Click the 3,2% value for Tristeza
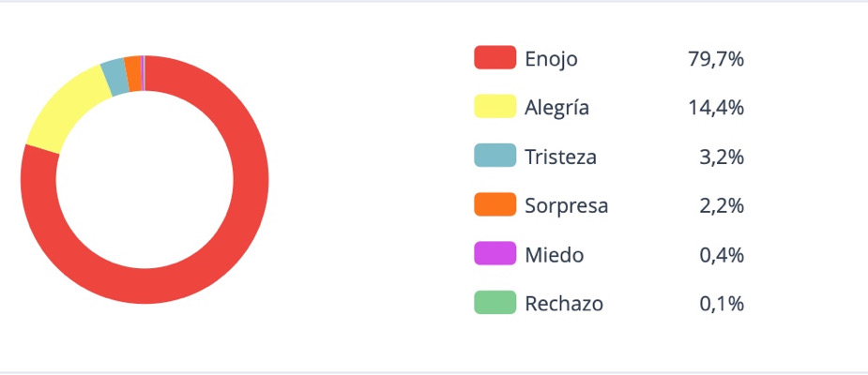Screen dimensions: 868x375 [721, 157]
